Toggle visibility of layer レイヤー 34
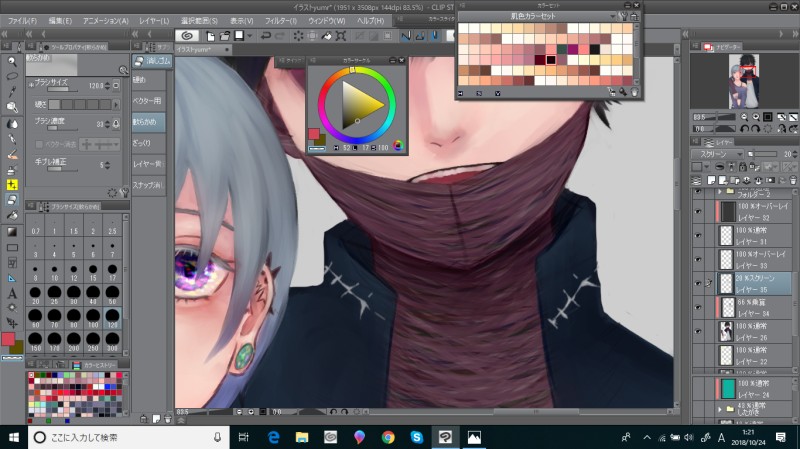Image resolution: width=800 pixels, height=449 pixels. pyautogui.click(x=698, y=307)
